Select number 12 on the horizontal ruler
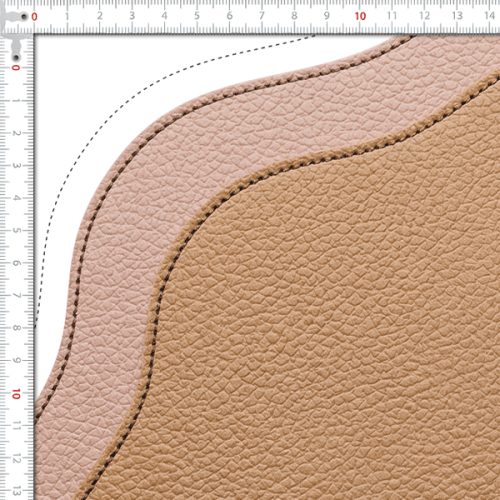This screenshot has height=500, width=500. click(425, 16)
